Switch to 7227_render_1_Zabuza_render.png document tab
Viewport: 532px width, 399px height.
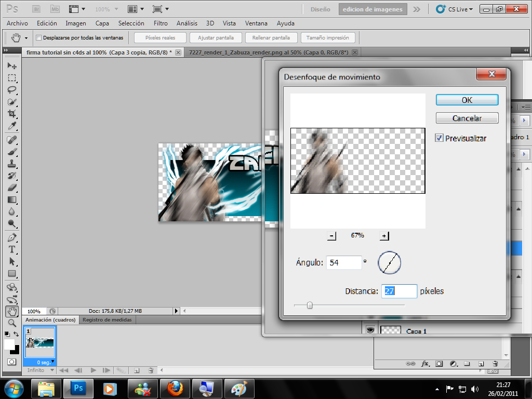pyautogui.click(x=269, y=52)
